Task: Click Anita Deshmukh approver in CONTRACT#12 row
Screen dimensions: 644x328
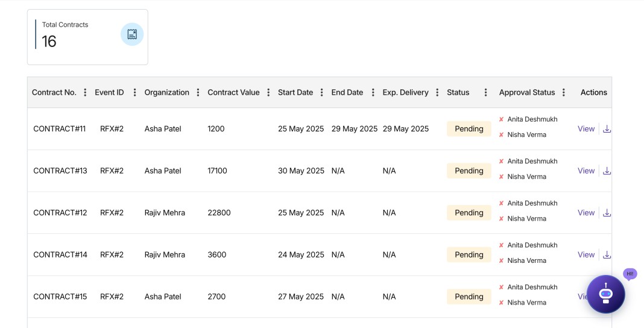Action: pyautogui.click(x=532, y=203)
